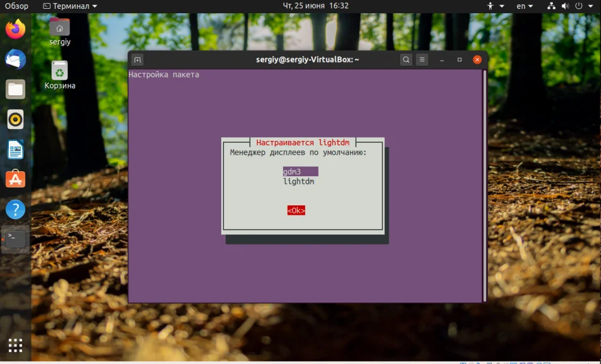Screen dimensions: 601x364
Task: Minimize the terminal window
Action: point(442,60)
